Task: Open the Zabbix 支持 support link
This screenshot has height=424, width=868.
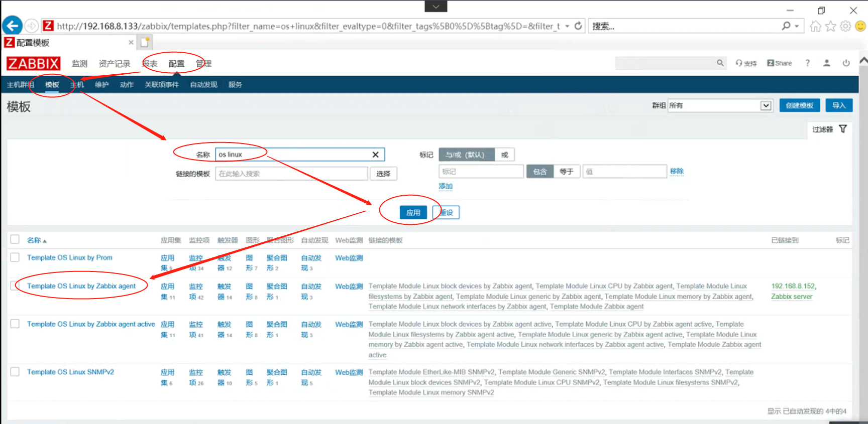Action: pyautogui.click(x=746, y=63)
